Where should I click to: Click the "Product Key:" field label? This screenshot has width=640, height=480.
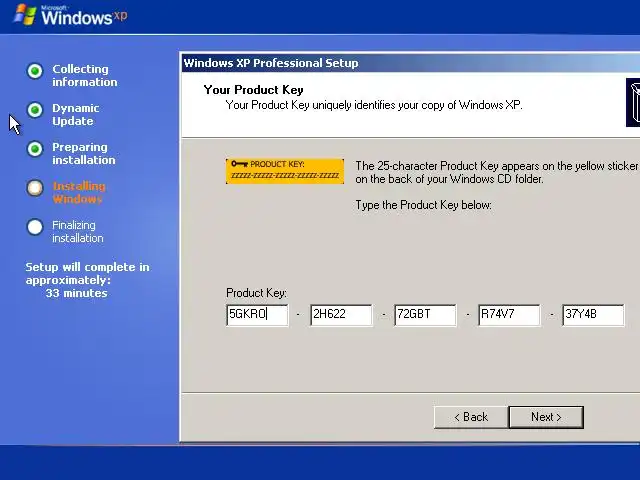(x=256, y=293)
